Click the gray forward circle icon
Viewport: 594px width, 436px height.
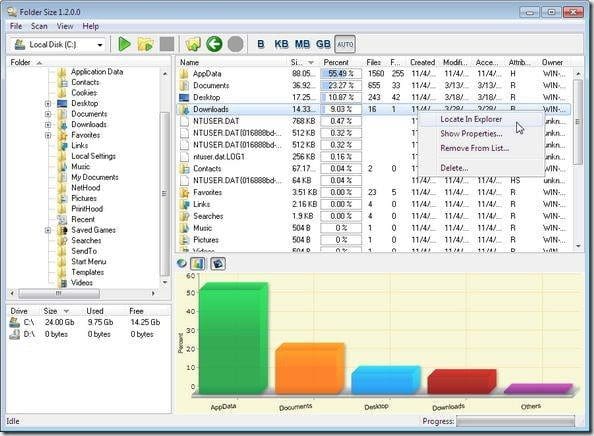coord(235,44)
